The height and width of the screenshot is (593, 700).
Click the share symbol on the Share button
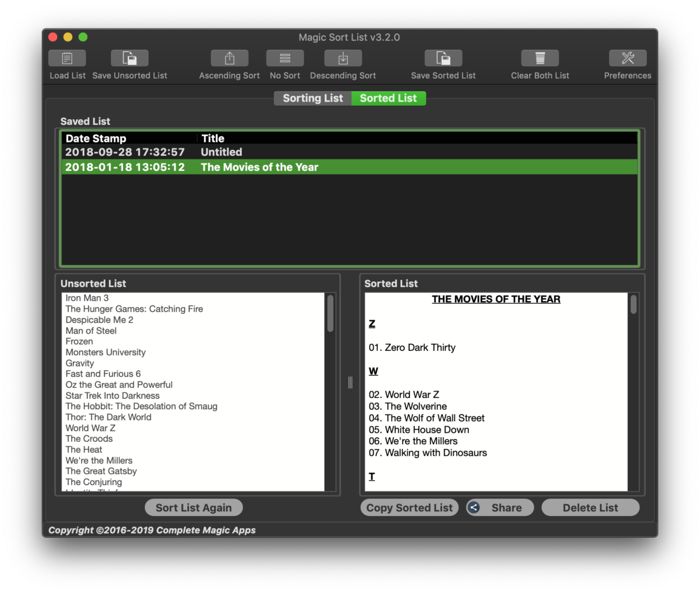coord(474,507)
